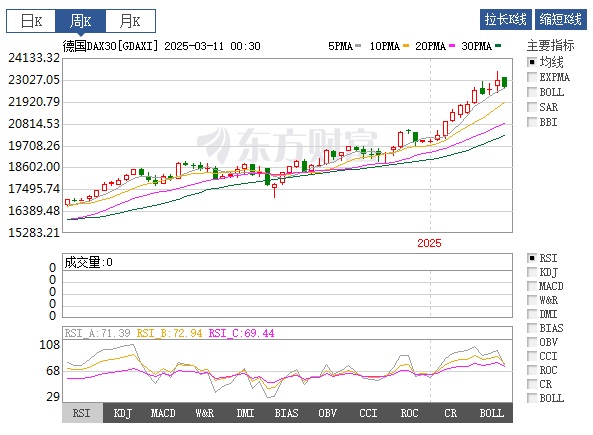
Task: Select CCI in the right sub-indicator list
Action: 532,356
